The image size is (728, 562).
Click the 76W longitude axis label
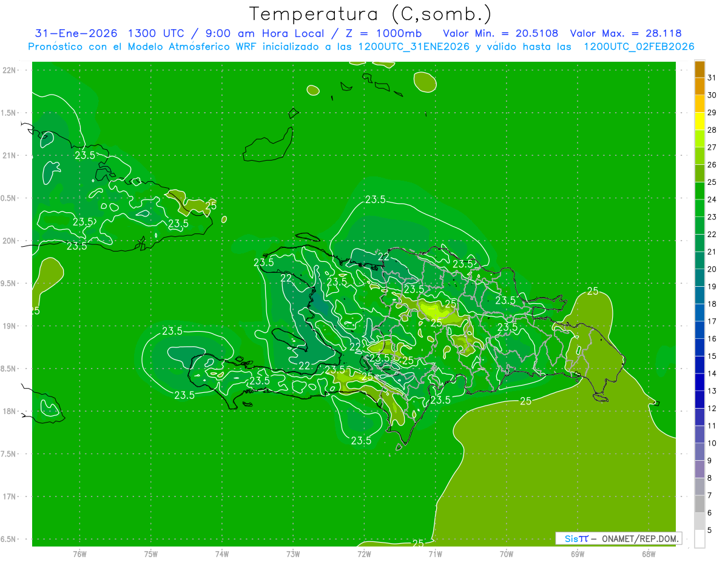click(79, 554)
